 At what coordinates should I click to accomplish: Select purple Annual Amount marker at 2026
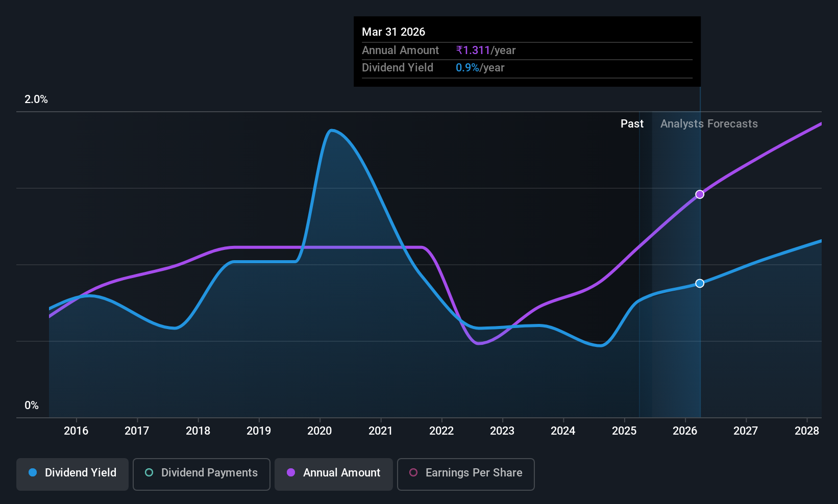pyautogui.click(x=700, y=194)
